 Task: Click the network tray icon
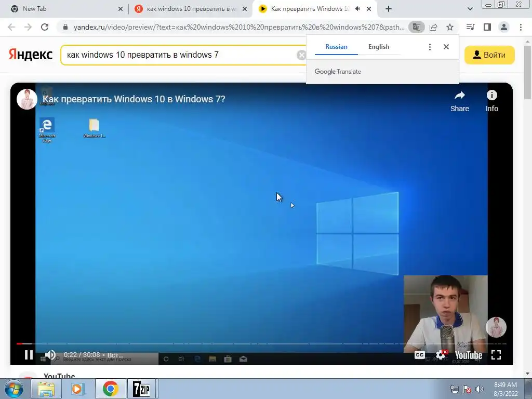454,389
